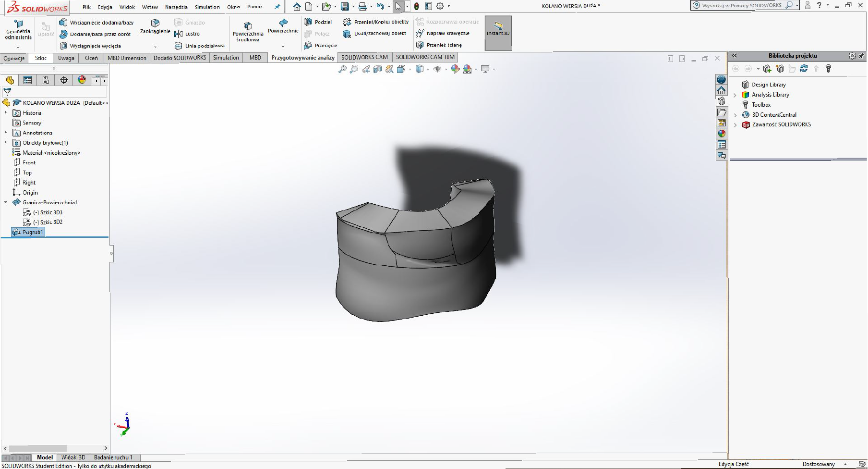The width and height of the screenshot is (868, 469).
Task: Click the Refresh icon in Biblioteka projektu
Action: pyautogui.click(x=804, y=69)
